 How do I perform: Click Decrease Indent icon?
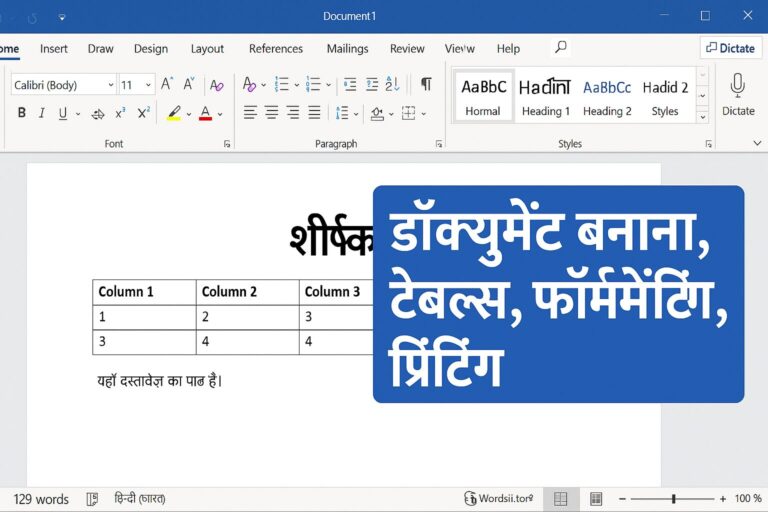[350, 85]
